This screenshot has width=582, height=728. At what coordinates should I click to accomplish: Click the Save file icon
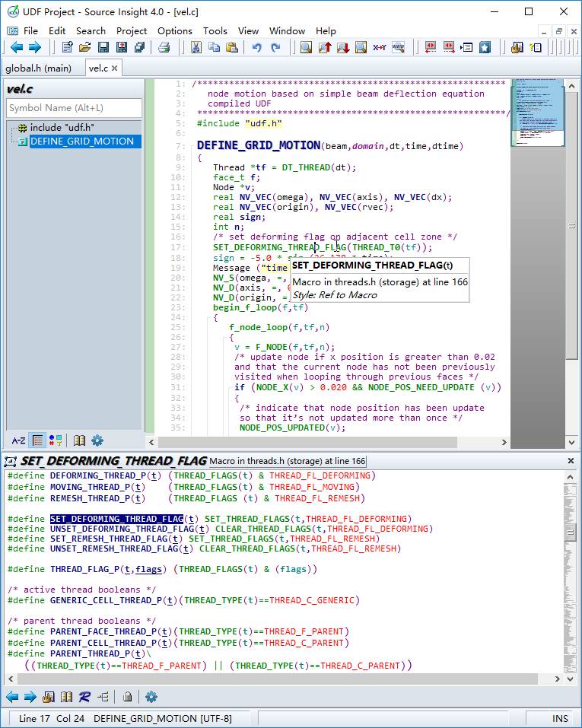point(103,48)
